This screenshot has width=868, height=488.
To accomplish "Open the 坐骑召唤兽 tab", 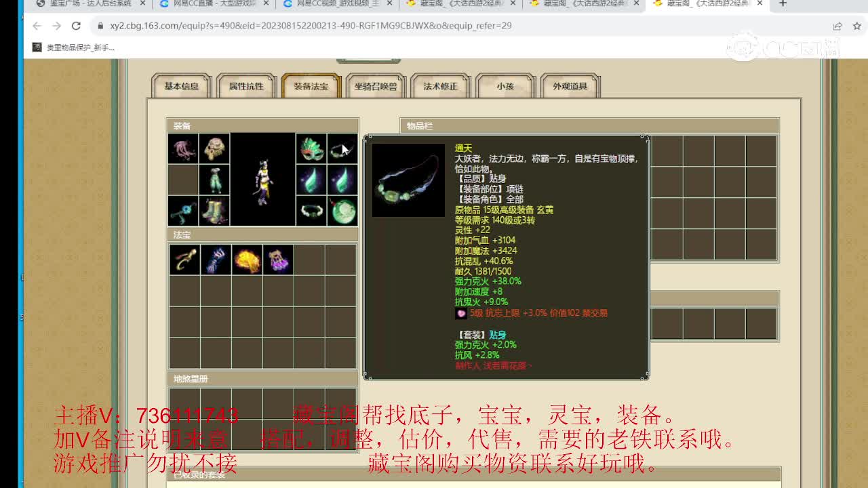I will 376,86.
